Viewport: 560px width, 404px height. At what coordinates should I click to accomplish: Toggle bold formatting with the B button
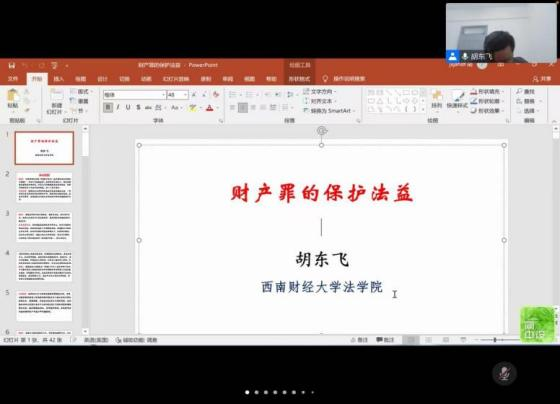tap(108, 107)
